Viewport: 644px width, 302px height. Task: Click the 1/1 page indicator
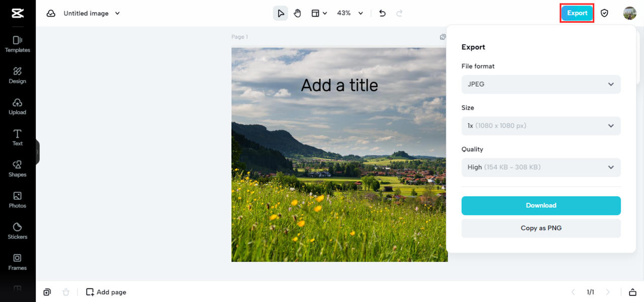click(x=591, y=292)
